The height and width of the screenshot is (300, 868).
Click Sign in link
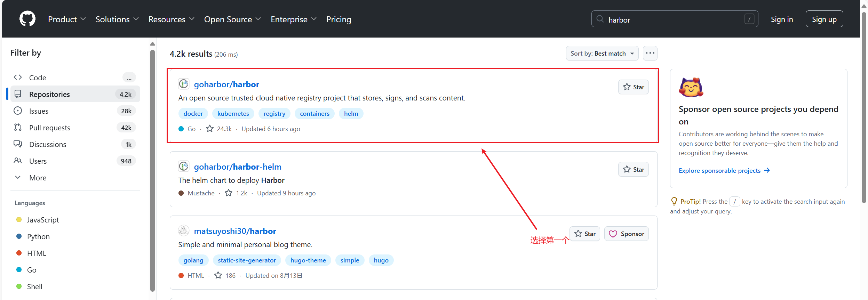[x=782, y=19]
